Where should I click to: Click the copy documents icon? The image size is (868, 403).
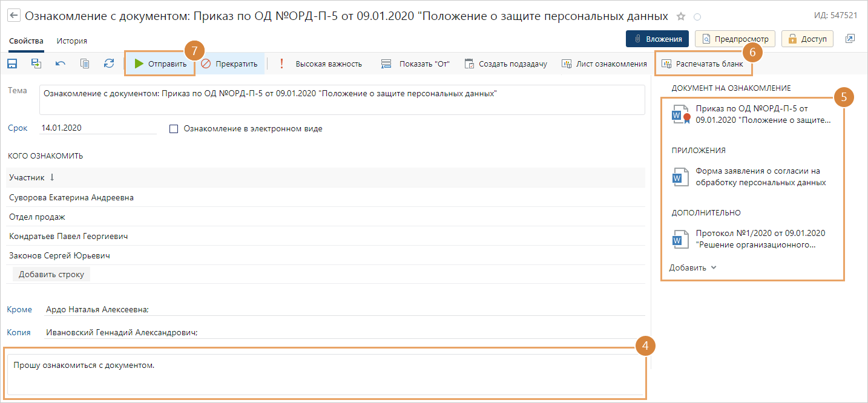(85, 64)
